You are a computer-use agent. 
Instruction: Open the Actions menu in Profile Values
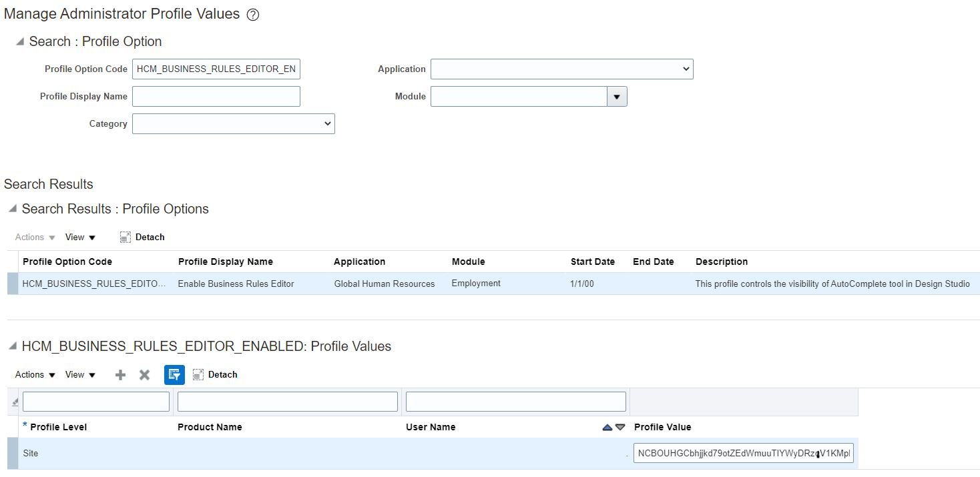point(29,374)
